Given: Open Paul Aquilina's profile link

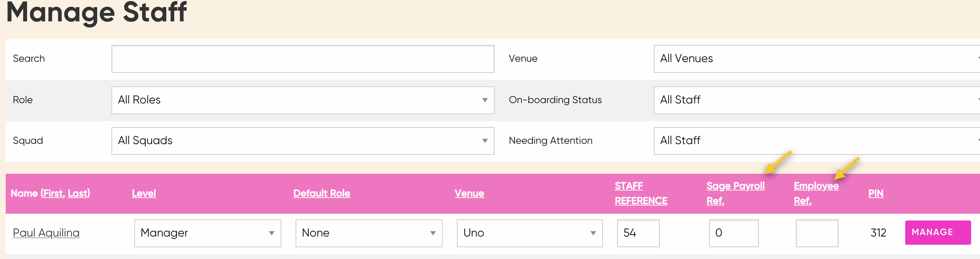Looking at the screenshot, I should (46, 233).
